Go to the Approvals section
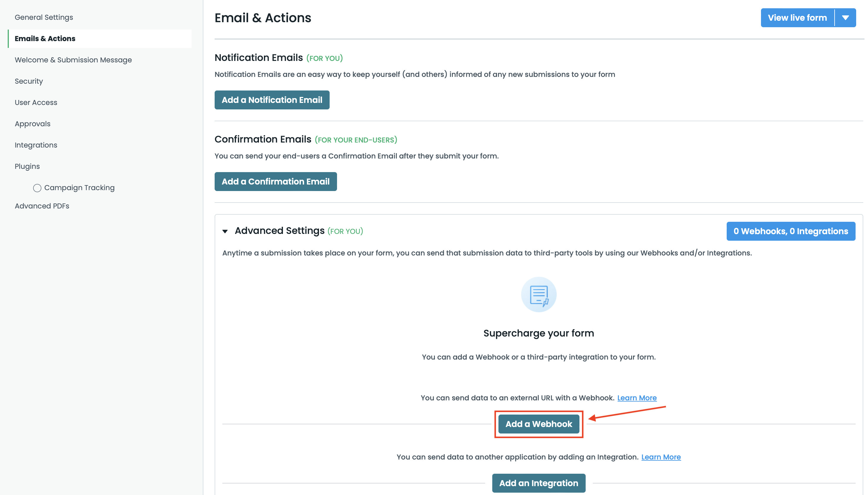The image size is (868, 495). coord(32,124)
